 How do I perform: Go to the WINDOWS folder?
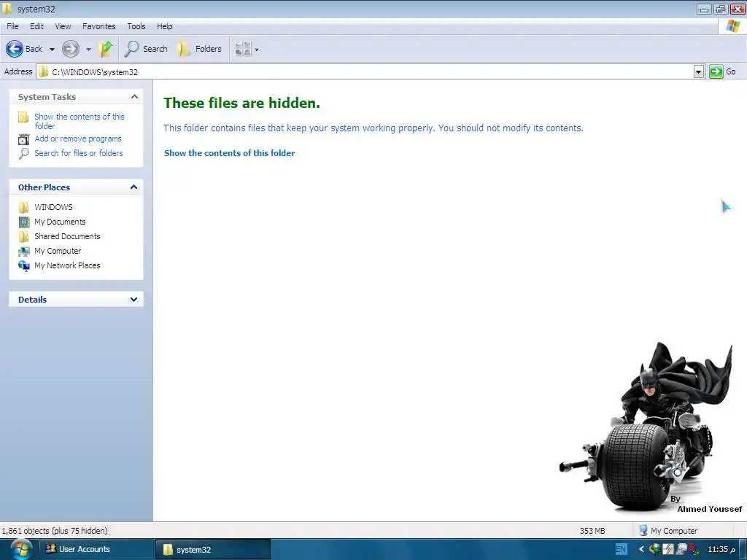click(x=53, y=207)
